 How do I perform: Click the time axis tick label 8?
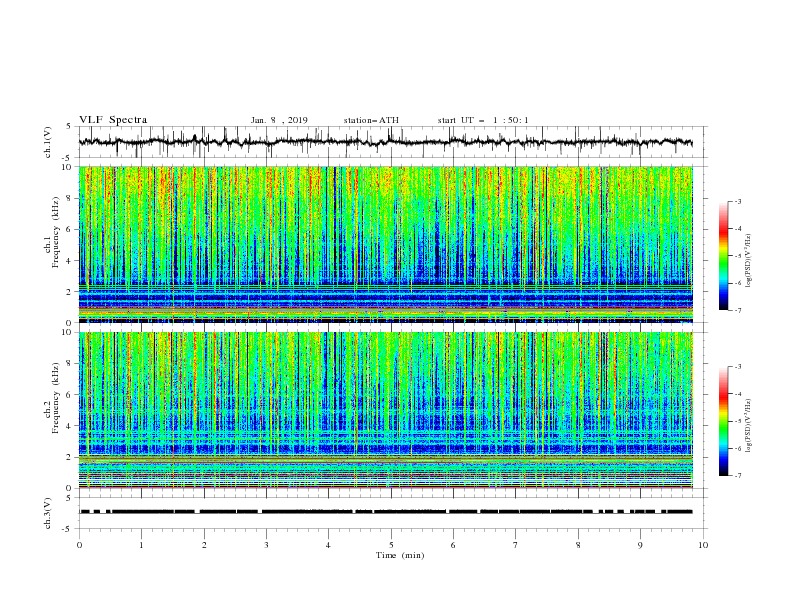pyautogui.click(x=578, y=545)
